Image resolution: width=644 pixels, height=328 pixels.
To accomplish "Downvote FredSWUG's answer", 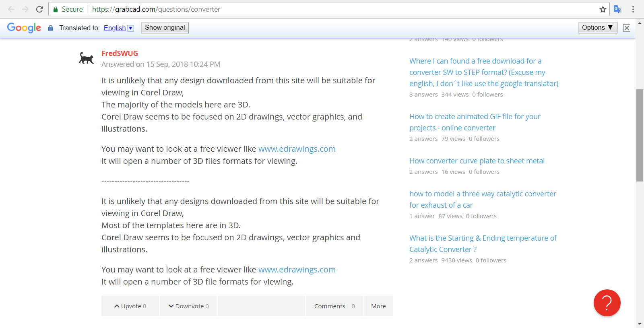I will 188,306.
